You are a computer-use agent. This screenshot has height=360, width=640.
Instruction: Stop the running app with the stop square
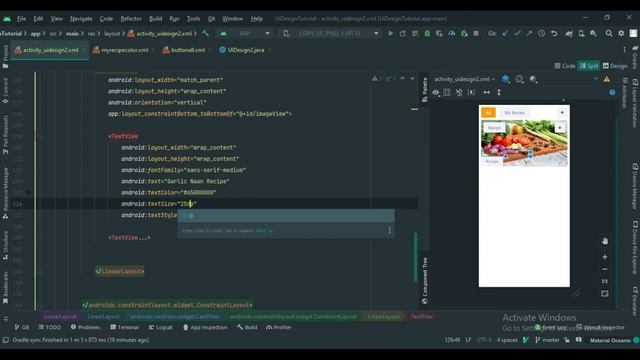click(476, 33)
